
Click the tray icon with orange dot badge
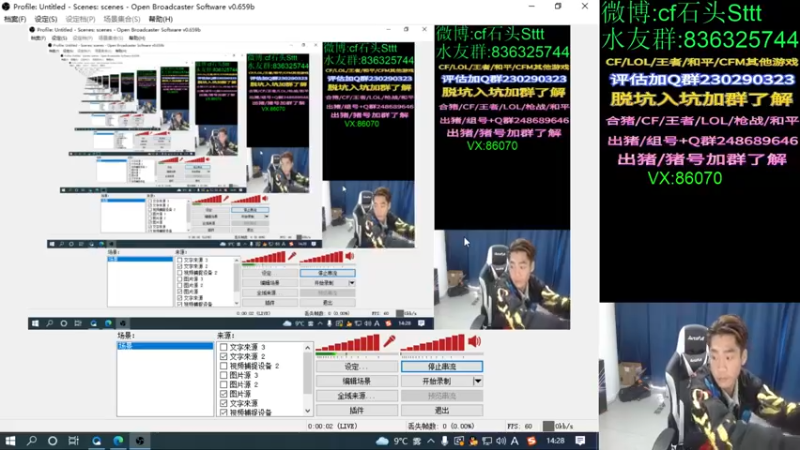pos(459,441)
